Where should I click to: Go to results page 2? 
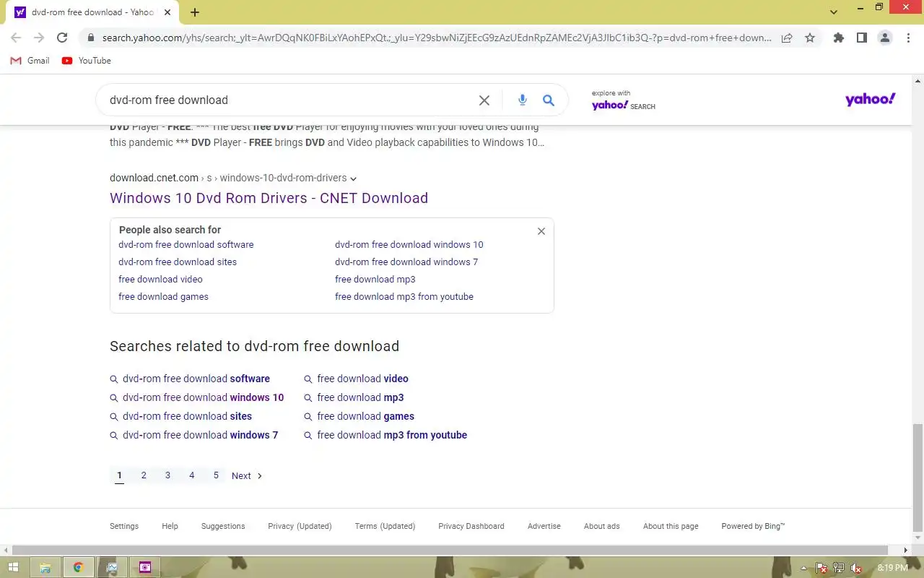coord(144,475)
